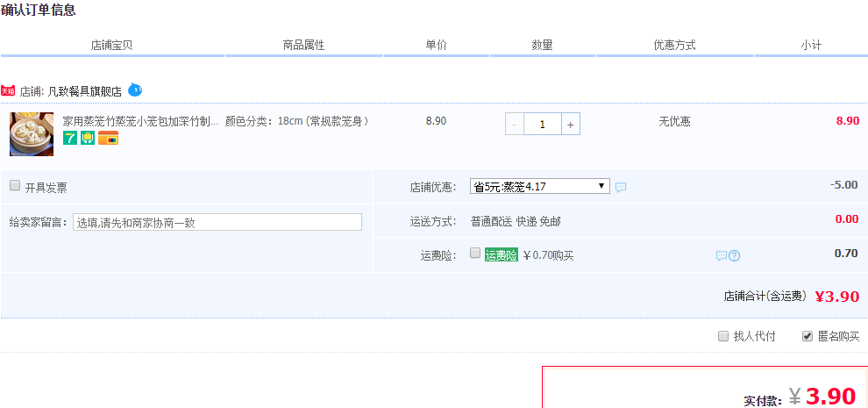Click the 单价 column header
Screen dimensions: 868x408
pyautogui.click(x=437, y=46)
